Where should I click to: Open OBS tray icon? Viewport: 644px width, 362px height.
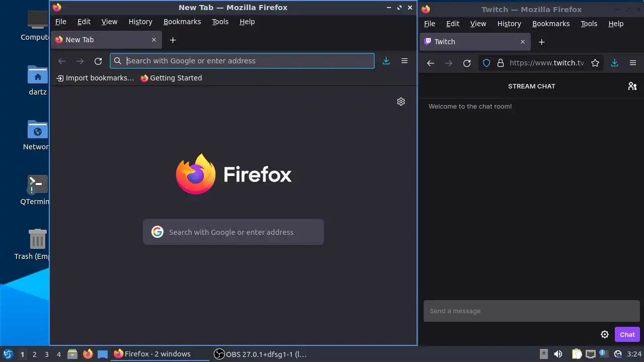618,354
